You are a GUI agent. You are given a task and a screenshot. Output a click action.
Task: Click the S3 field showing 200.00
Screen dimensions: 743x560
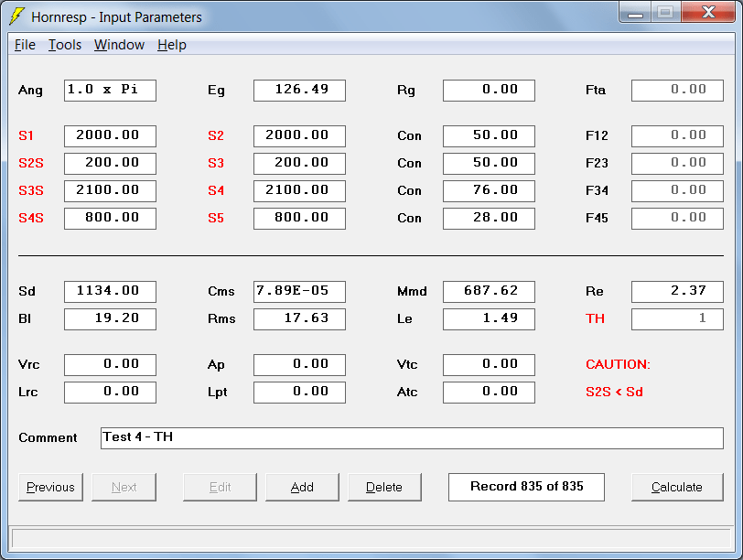299,164
